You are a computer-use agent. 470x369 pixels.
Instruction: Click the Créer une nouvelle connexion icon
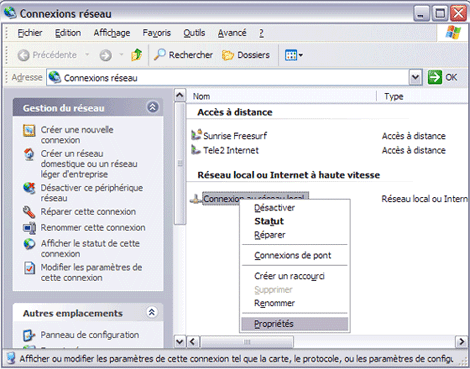click(x=29, y=130)
